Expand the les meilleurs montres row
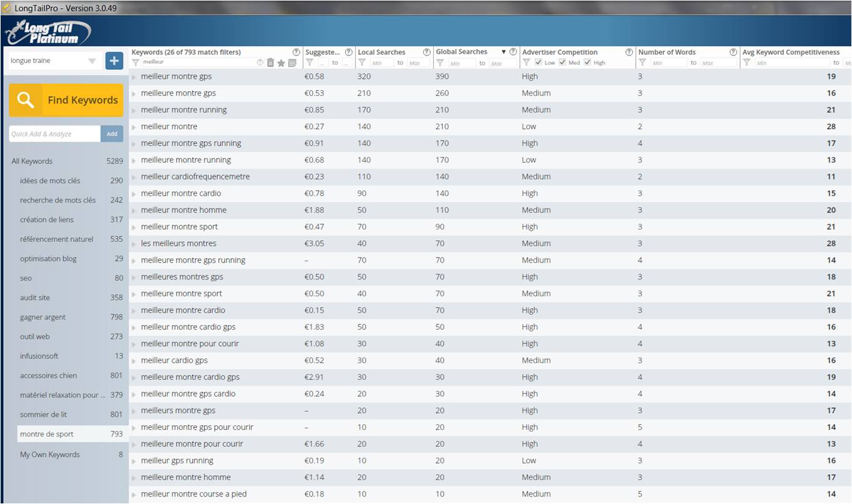 coord(134,244)
